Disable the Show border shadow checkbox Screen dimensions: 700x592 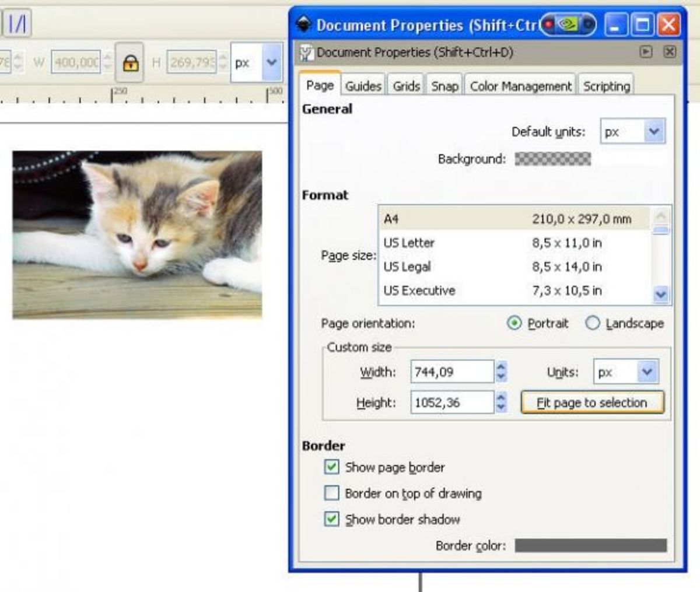tap(331, 519)
